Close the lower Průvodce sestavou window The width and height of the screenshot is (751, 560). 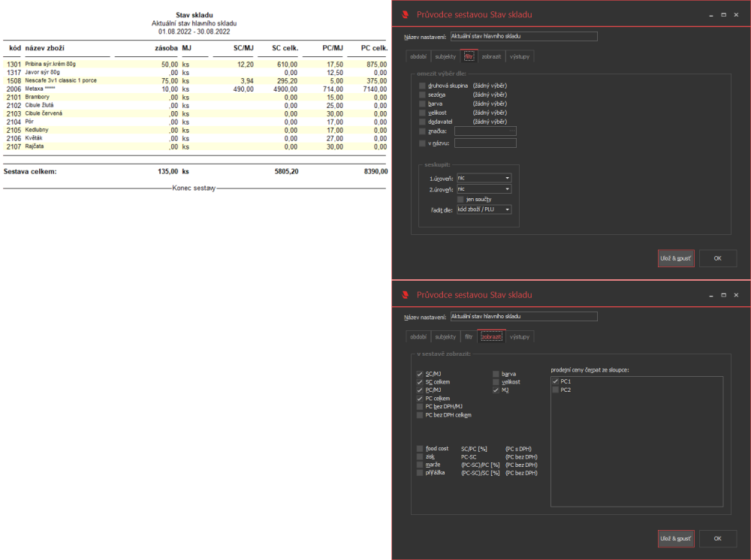click(736, 295)
